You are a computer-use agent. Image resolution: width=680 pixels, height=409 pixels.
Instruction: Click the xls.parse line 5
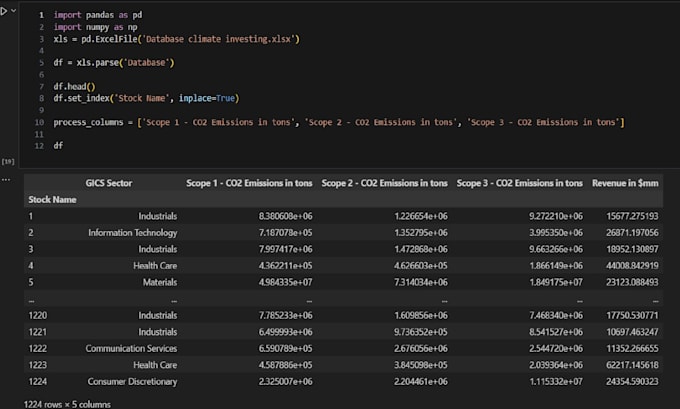(114, 62)
